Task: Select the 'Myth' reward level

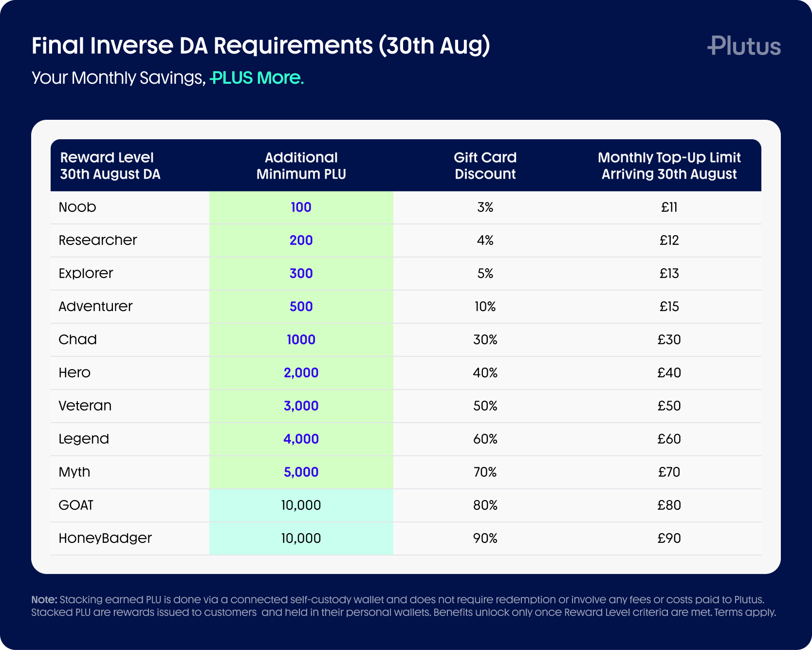Action: (74, 472)
